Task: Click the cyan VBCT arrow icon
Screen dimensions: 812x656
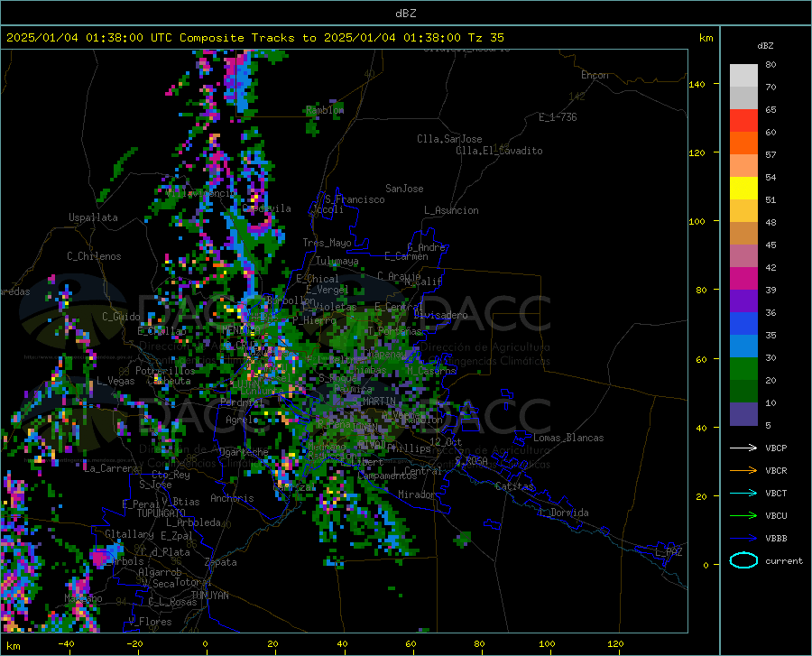Action: click(743, 493)
